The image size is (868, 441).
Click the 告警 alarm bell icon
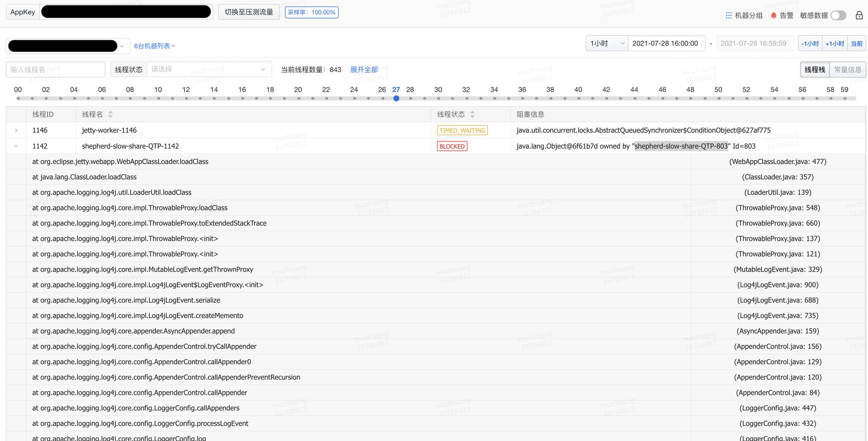coord(774,15)
